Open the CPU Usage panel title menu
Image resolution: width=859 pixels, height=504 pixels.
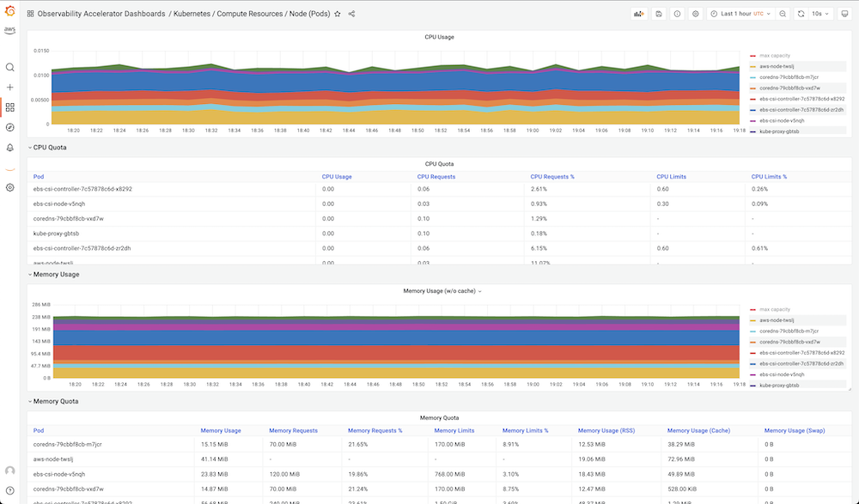pos(439,37)
